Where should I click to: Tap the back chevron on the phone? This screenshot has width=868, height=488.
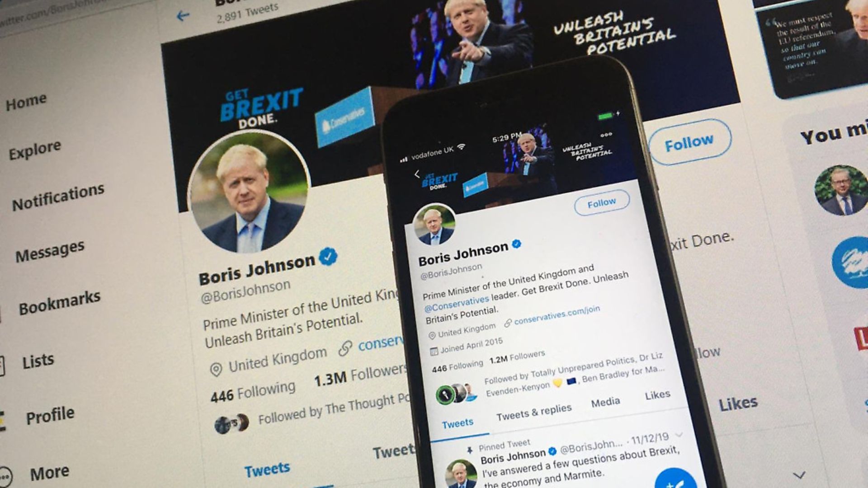[x=417, y=174]
